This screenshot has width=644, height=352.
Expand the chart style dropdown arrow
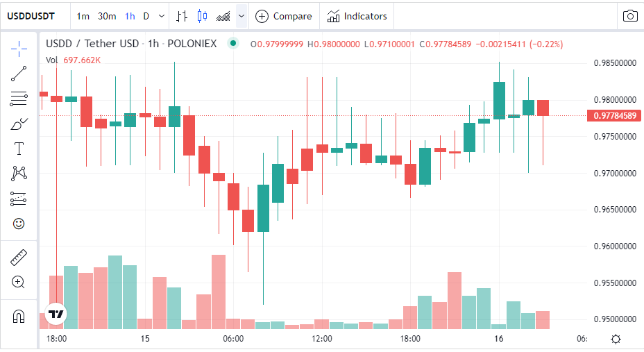[x=241, y=16]
